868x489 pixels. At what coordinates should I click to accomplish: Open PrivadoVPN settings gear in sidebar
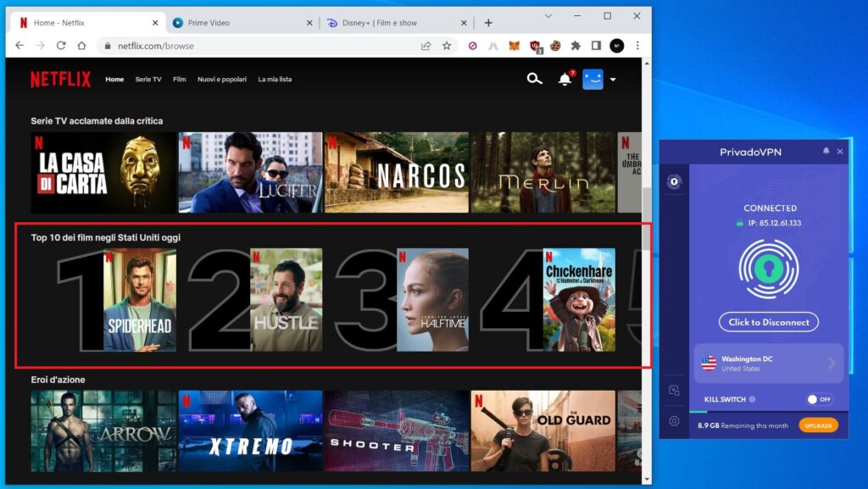pyautogui.click(x=674, y=421)
